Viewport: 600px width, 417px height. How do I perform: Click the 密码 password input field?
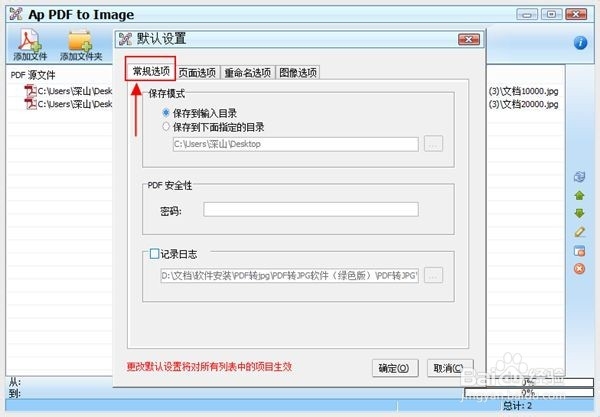pos(311,209)
